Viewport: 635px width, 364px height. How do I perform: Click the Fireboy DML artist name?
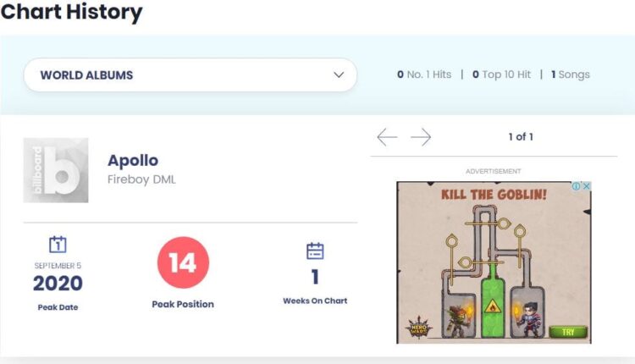coord(141,179)
